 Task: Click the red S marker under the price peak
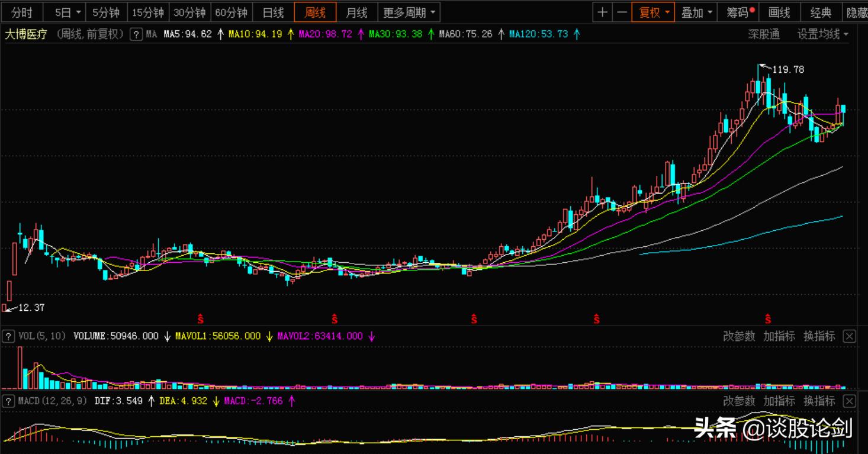click(x=768, y=319)
